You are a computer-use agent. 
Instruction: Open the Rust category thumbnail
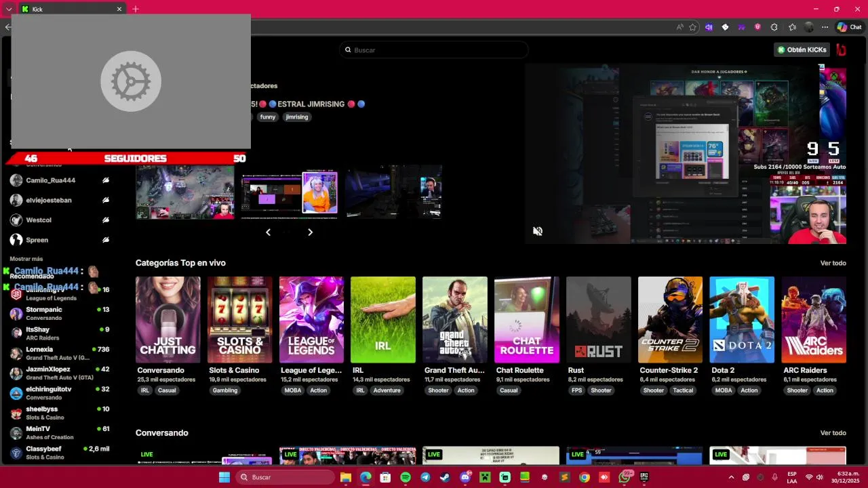pos(599,319)
